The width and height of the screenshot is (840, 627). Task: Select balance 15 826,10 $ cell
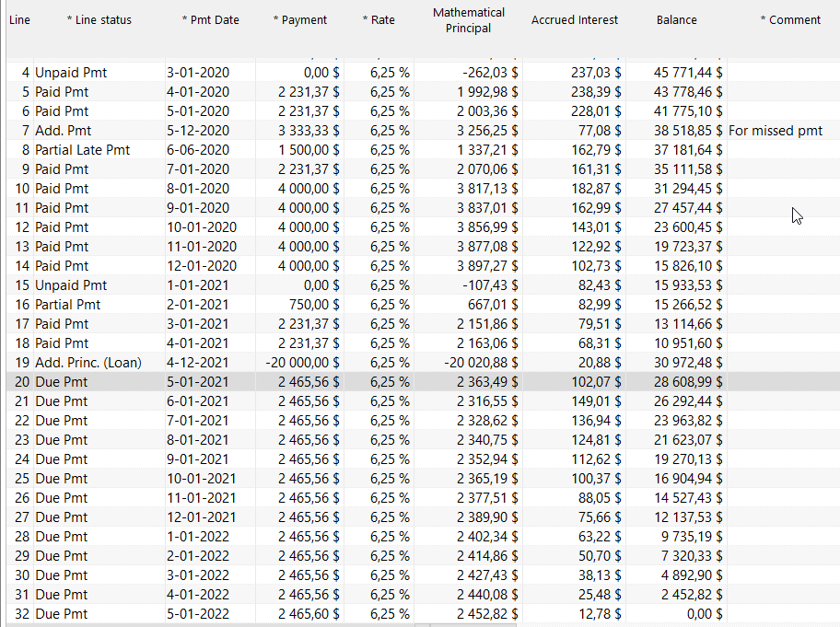click(x=677, y=266)
